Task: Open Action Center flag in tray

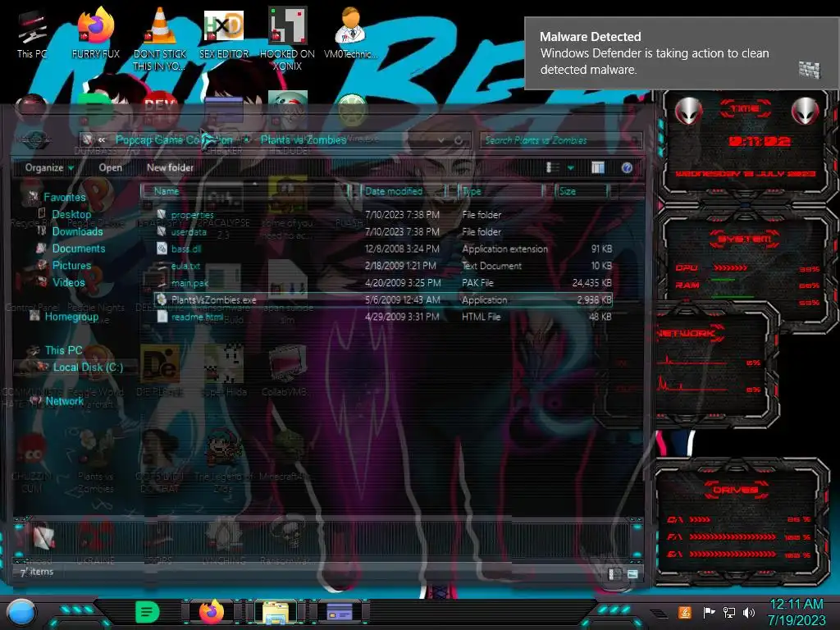Action: coord(709,612)
